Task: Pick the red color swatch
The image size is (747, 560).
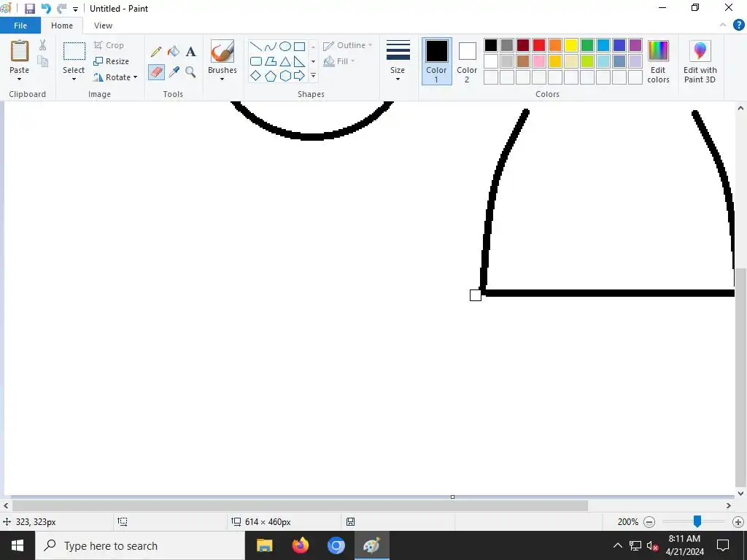Action: coord(539,45)
